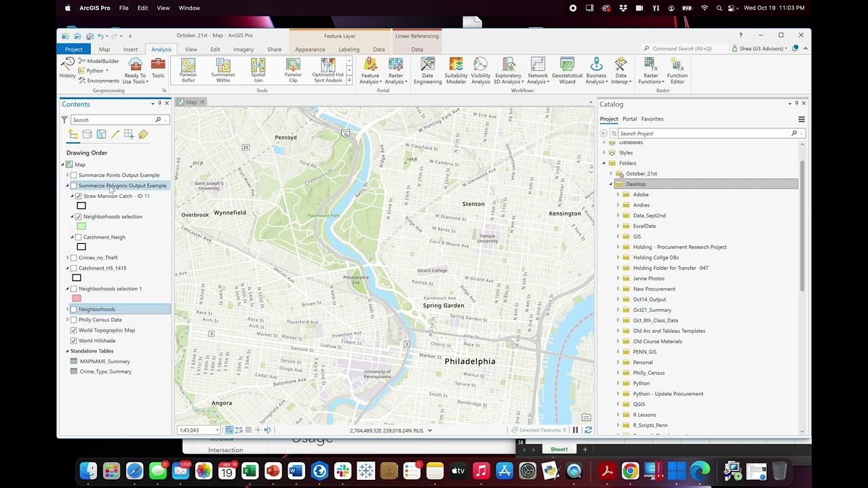Switch Contents to List By Labeling
Viewport: 868px width, 488px height.
coord(143,134)
